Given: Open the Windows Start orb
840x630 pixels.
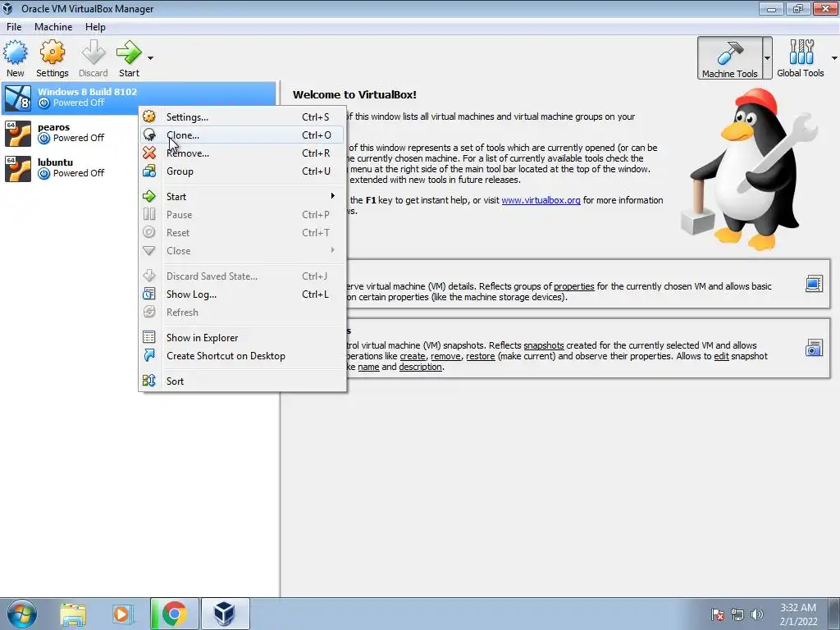Looking at the screenshot, I should pos(22,614).
